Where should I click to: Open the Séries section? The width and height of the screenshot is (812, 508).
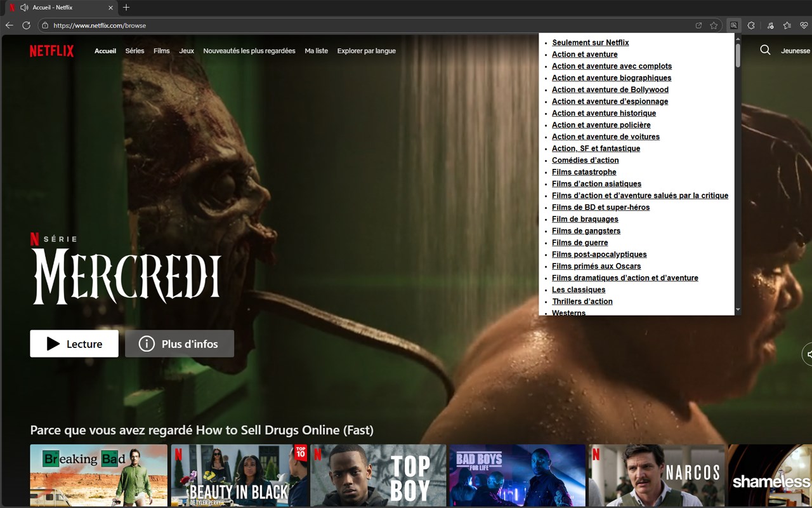pos(134,51)
